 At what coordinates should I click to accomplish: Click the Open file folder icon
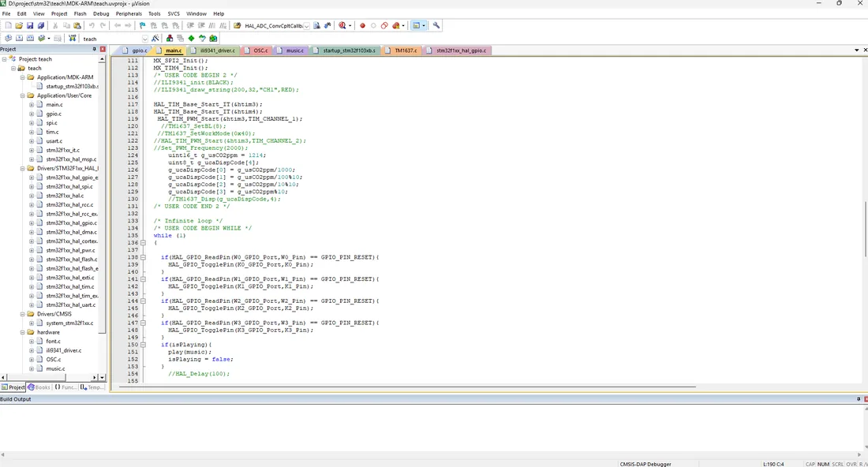click(x=19, y=25)
